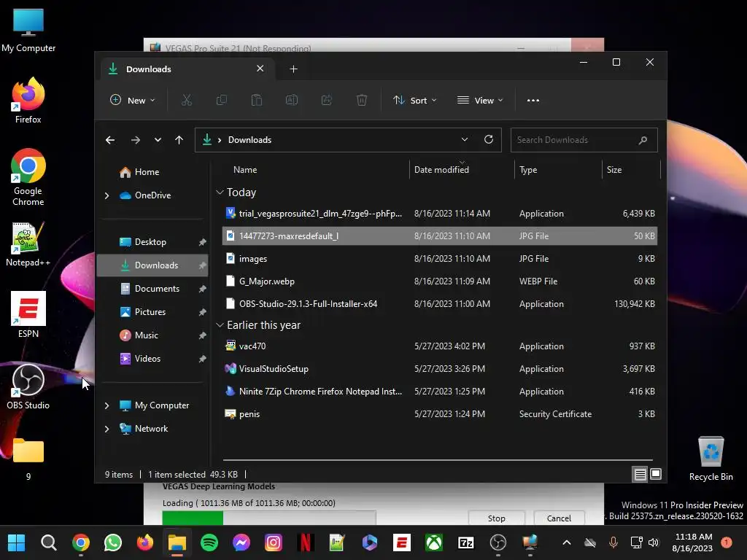747x560 pixels.
Task: Click the VEGAS loading progress bar
Action: [x=269, y=518]
